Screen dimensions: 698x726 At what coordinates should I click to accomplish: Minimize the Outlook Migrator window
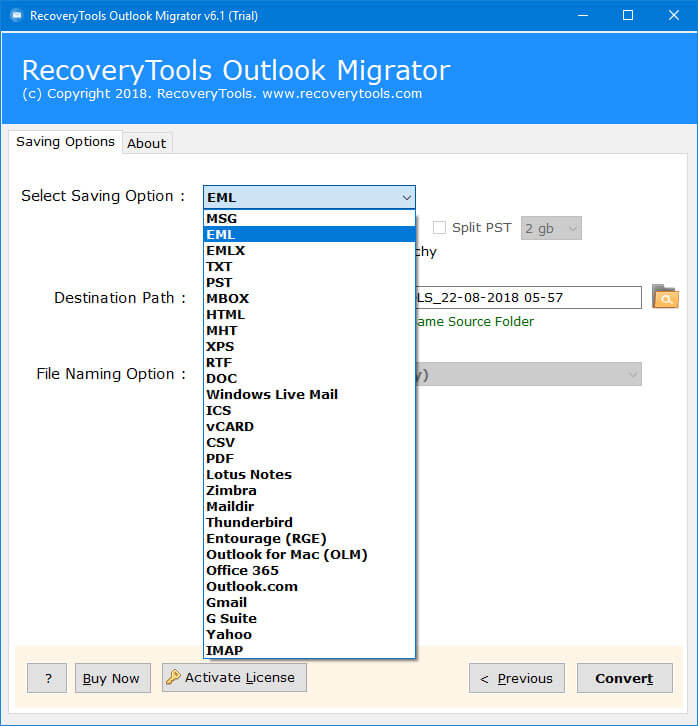point(583,16)
